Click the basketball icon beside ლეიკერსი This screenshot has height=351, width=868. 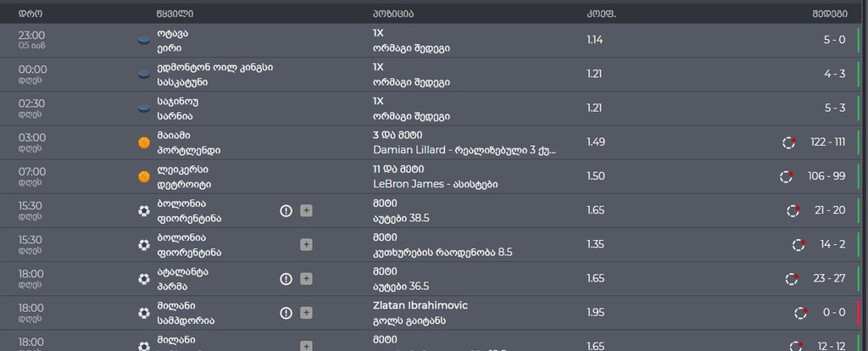pos(144,176)
